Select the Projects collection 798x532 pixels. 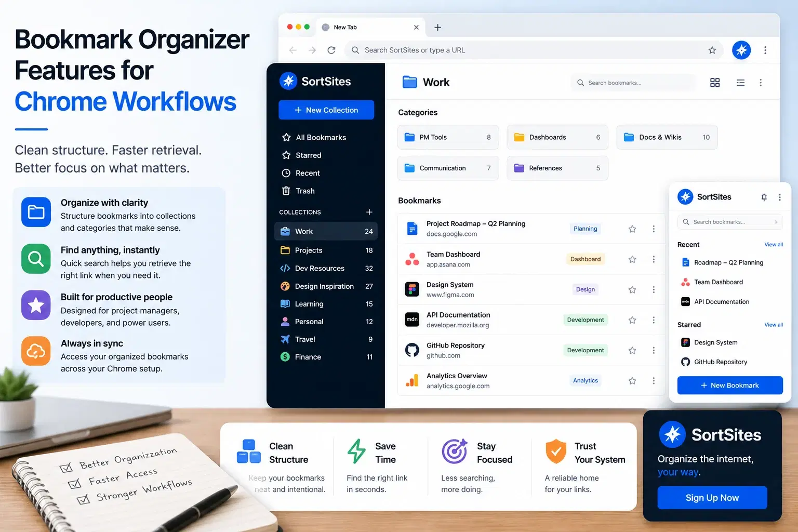pyautogui.click(x=326, y=250)
